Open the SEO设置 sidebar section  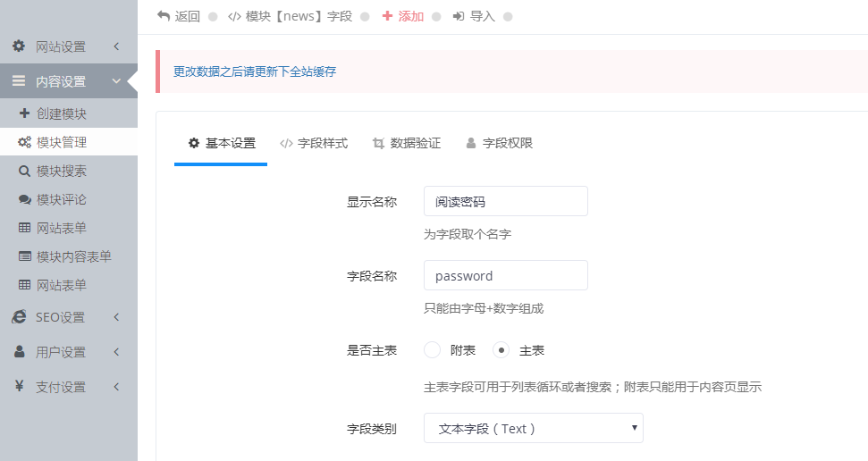69,316
